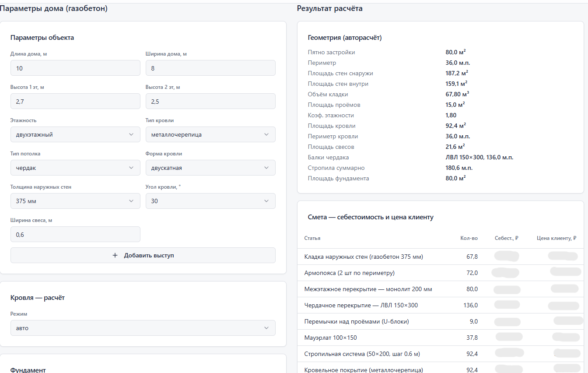Select the Мауэрлат 100×150 row
588x373 pixels.
pyautogui.click(x=441, y=338)
